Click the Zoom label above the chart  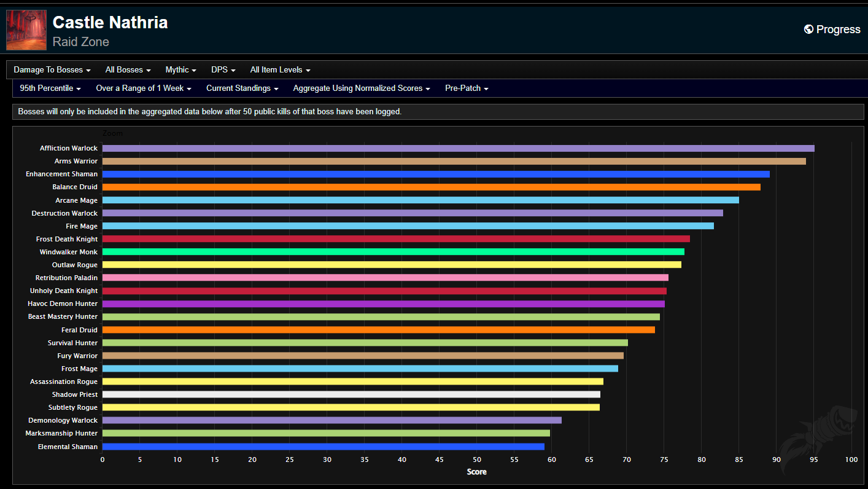(x=112, y=133)
